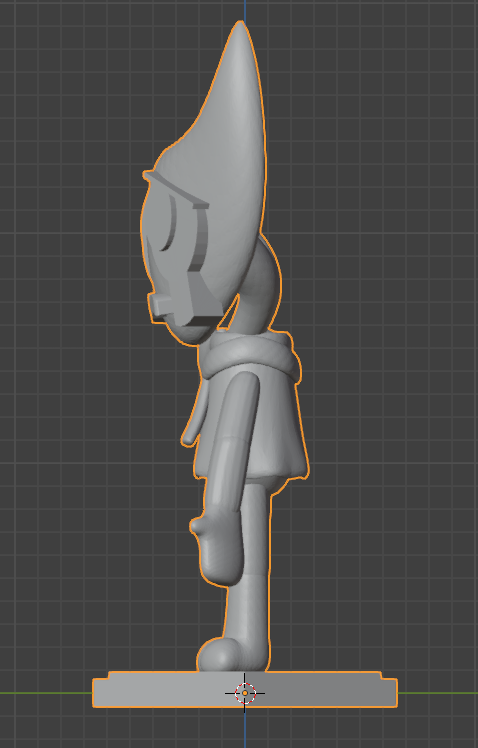The width and height of the screenshot is (478, 748).
Task: Click the orange object origin dot
Action: [x=245, y=693]
